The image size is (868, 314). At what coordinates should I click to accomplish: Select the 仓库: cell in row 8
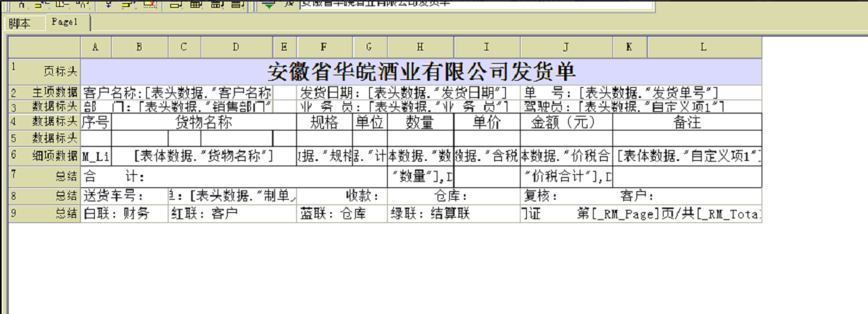click(x=453, y=196)
